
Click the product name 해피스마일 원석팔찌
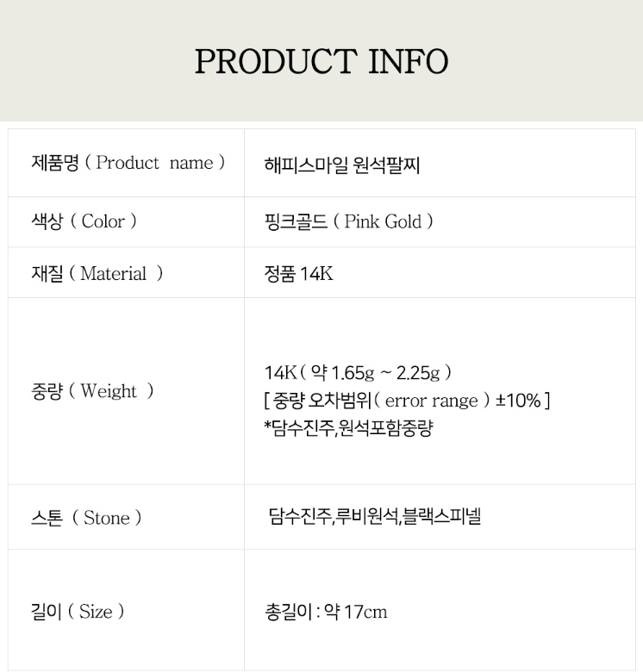(x=341, y=164)
